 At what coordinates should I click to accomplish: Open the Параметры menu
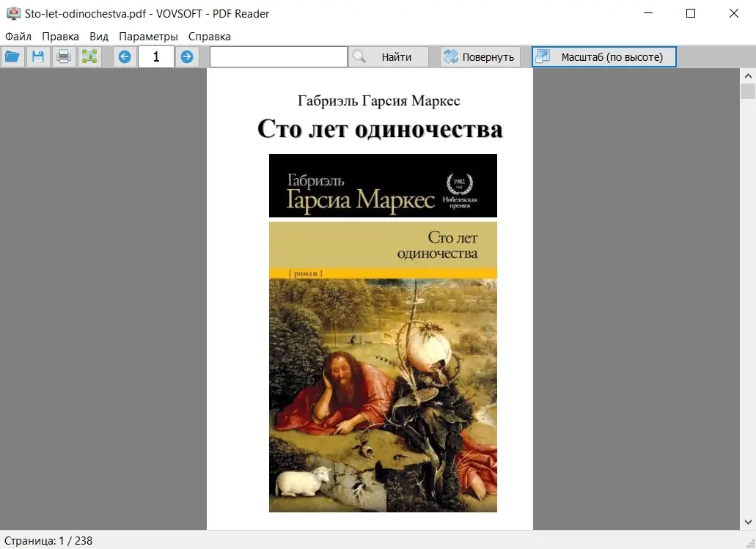pyautogui.click(x=149, y=37)
